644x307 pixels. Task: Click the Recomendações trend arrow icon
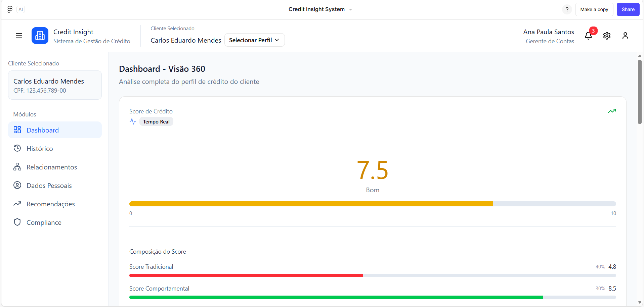[17, 204]
